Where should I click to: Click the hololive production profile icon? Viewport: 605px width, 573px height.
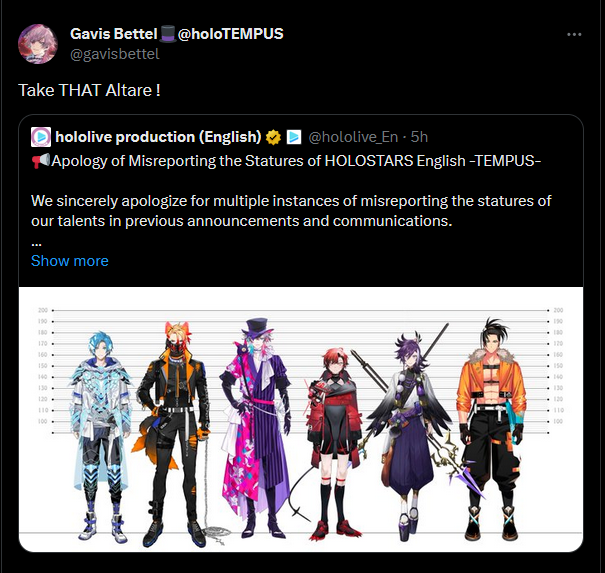tap(41, 137)
